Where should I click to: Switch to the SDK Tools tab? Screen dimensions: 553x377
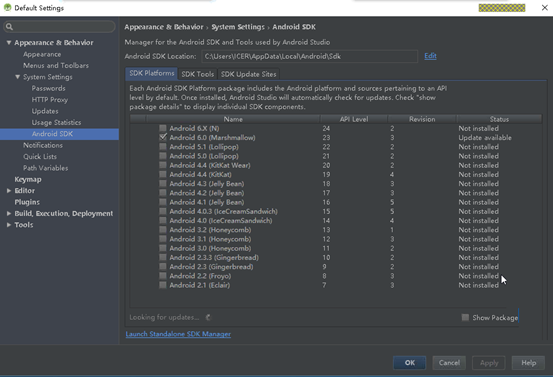(x=198, y=74)
